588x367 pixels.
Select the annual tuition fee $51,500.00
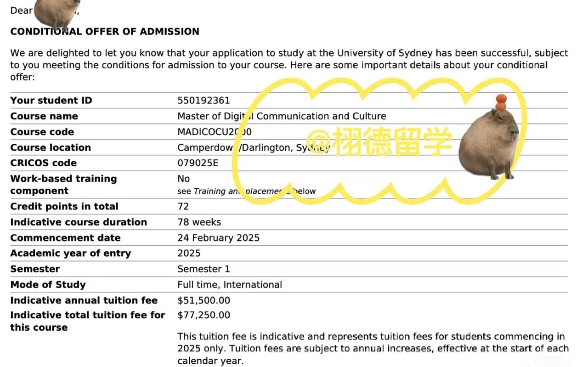point(204,300)
